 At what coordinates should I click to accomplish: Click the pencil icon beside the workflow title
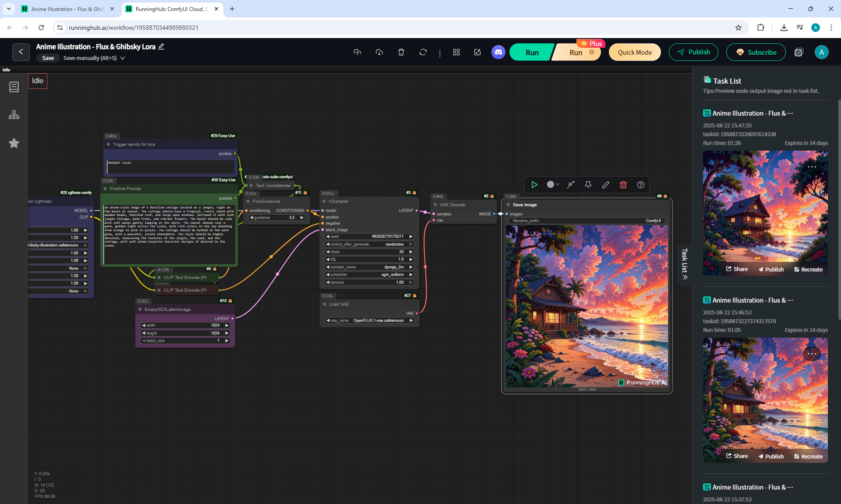click(162, 46)
